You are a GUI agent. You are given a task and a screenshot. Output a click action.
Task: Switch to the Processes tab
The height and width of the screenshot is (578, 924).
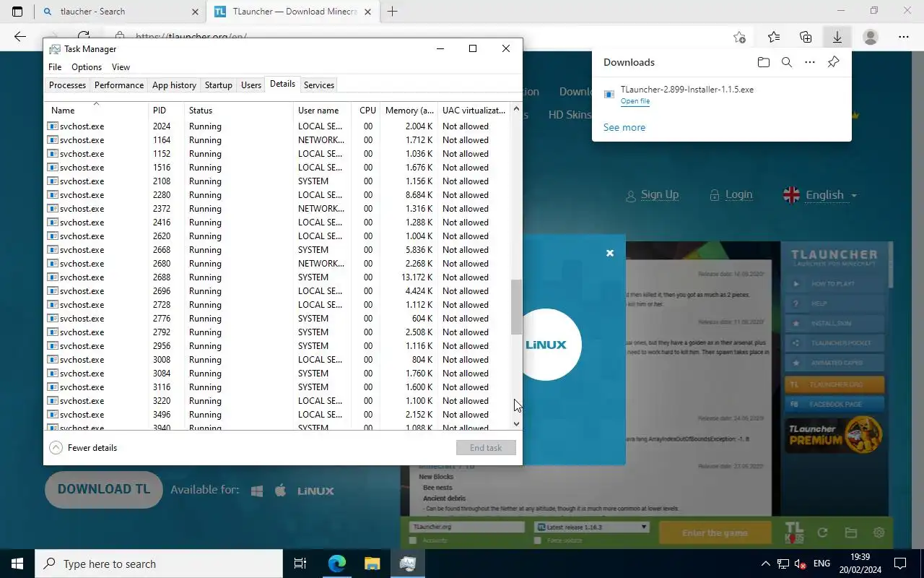coord(67,85)
